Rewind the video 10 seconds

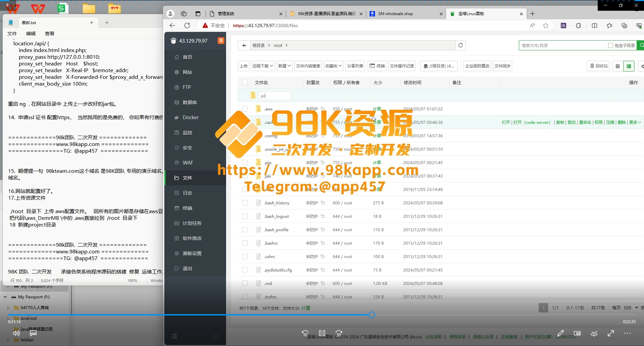click(305, 333)
